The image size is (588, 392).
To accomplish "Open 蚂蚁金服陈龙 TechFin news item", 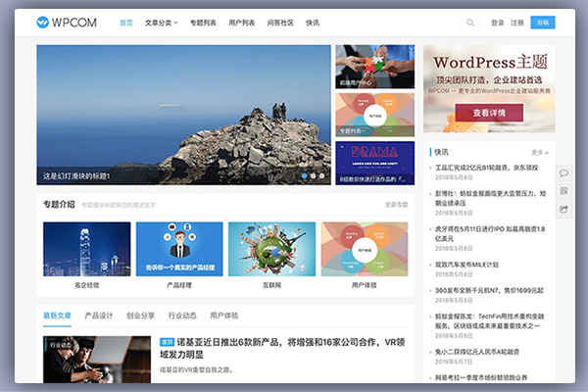I will [x=489, y=321].
